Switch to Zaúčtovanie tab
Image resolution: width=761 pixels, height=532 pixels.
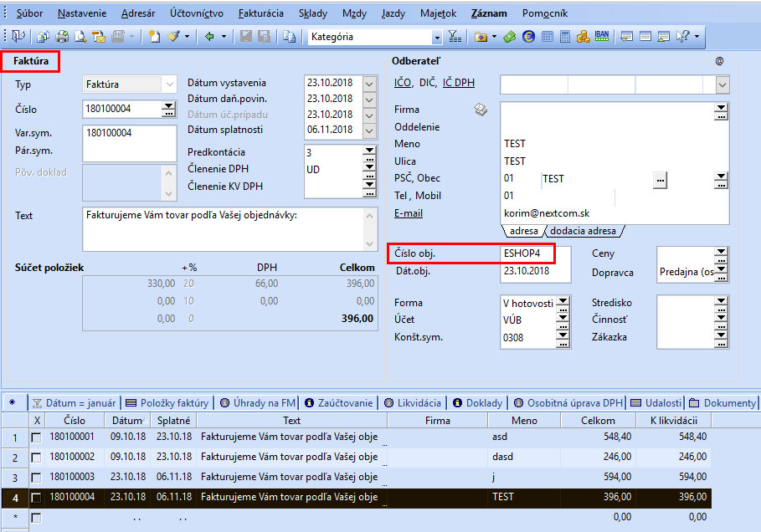(x=339, y=403)
